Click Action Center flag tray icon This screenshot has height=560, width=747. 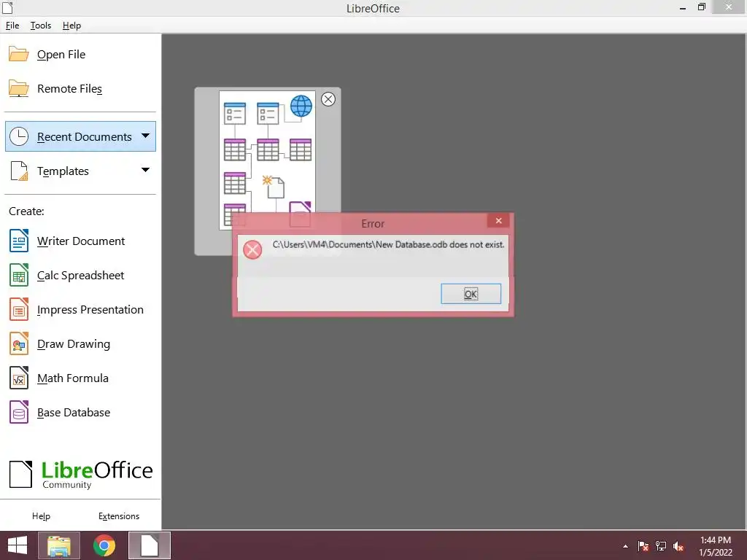coord(643,546)
